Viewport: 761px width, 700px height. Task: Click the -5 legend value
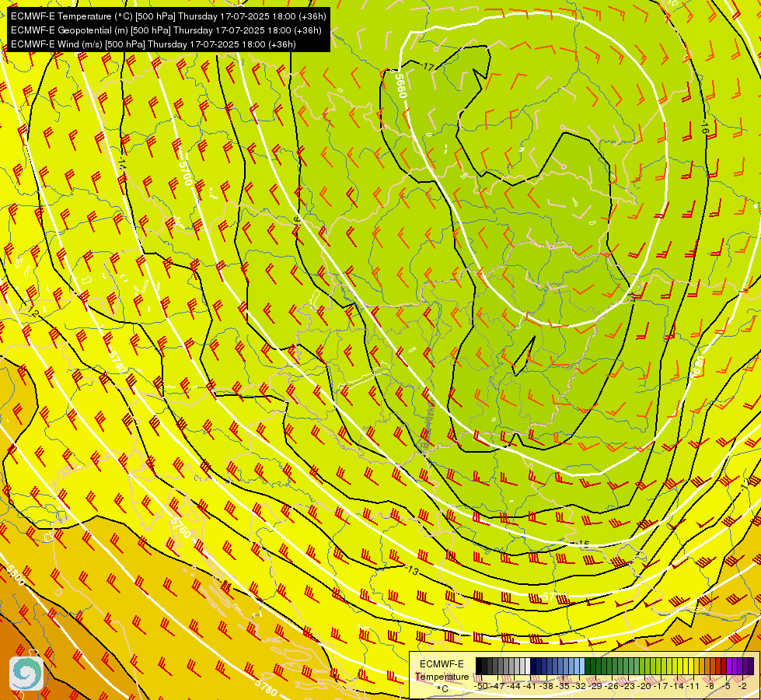[726, 686]
